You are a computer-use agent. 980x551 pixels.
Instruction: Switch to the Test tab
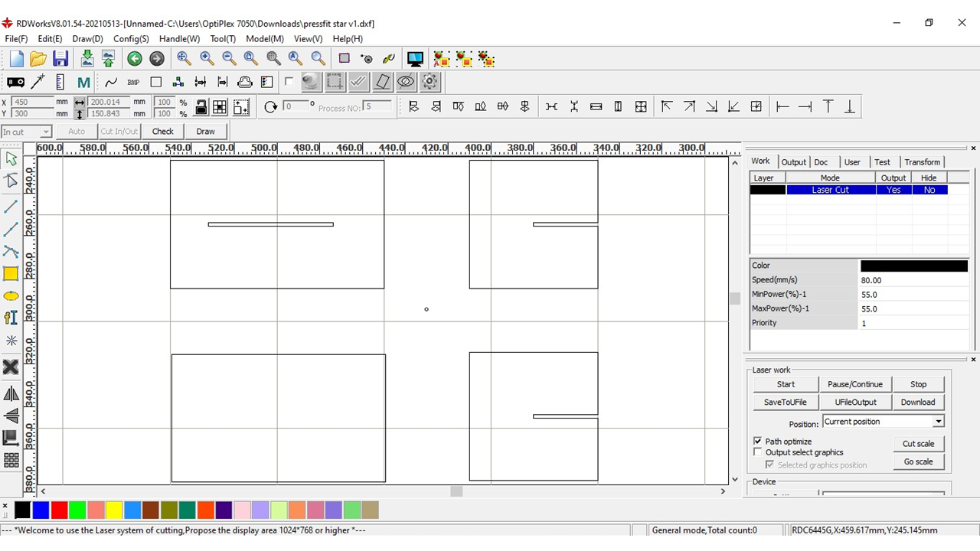pyautogui.click(x=882, y=162)
